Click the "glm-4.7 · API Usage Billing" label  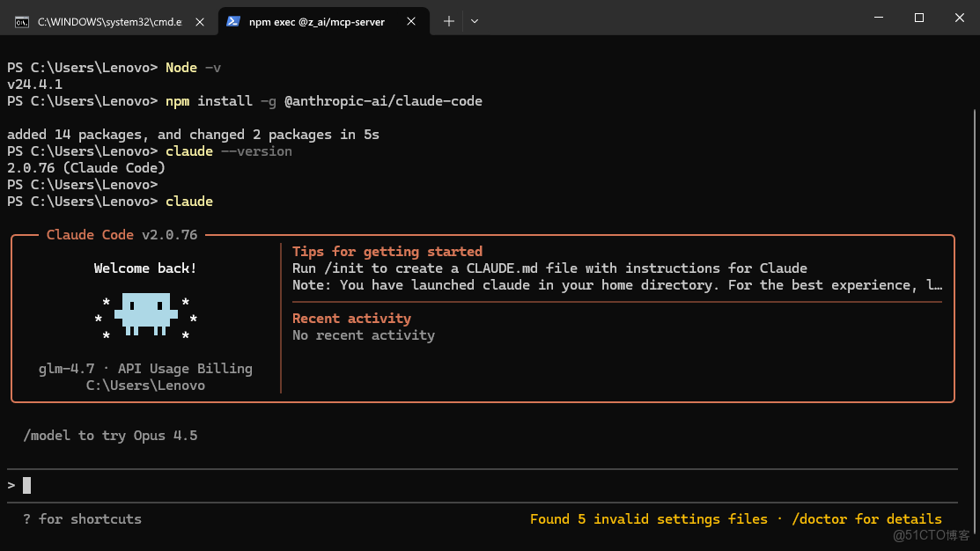point(145,369)
